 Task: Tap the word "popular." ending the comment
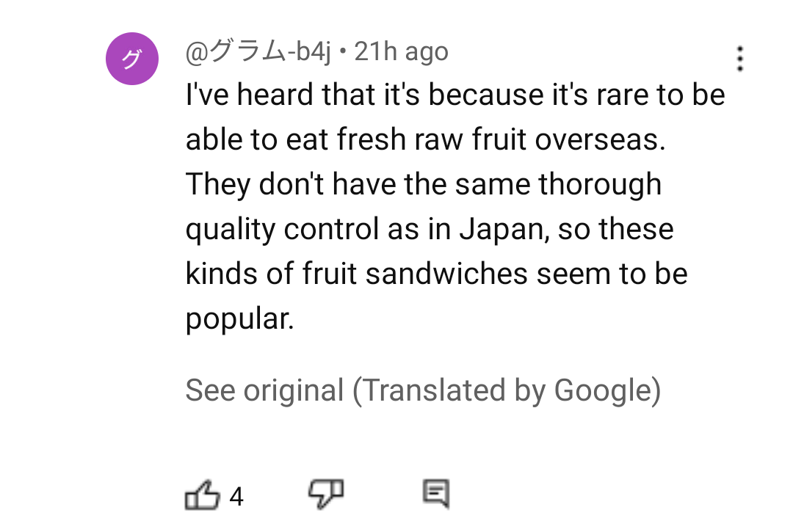click(x=239, y=318)
